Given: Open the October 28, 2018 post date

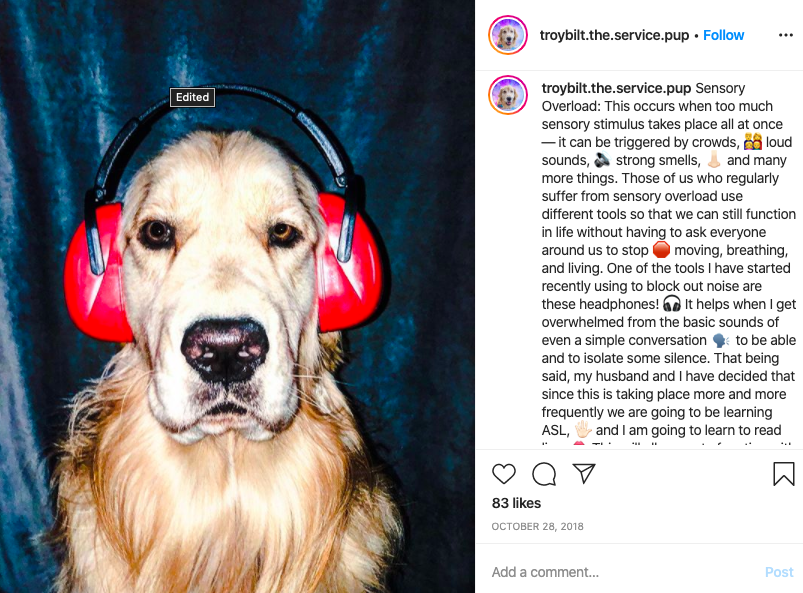Looking at the screenshot, I should pyautogui.click(x=537, y=526).
